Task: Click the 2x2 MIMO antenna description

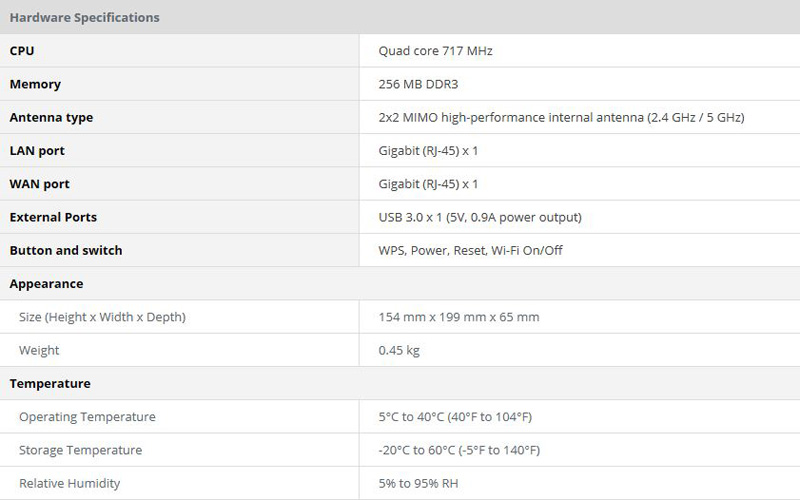Action: point(561,117)
